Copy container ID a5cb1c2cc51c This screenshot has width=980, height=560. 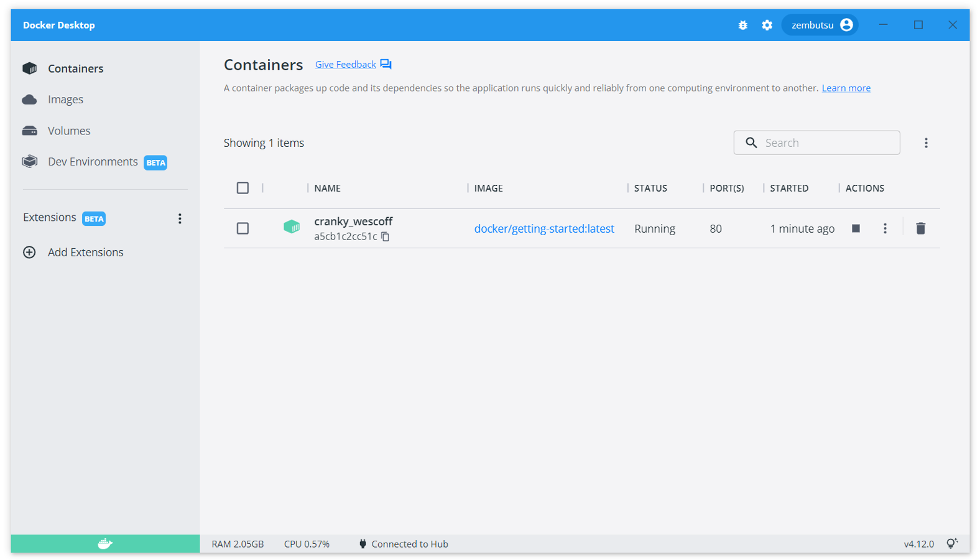tap(386, 236)
